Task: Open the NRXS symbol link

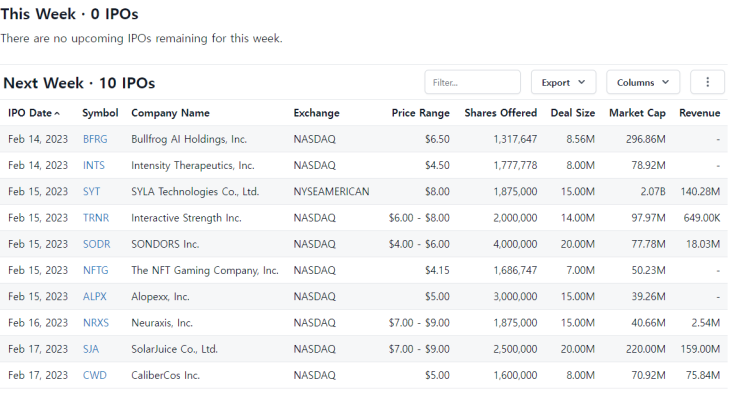Action: coord(96,323)
